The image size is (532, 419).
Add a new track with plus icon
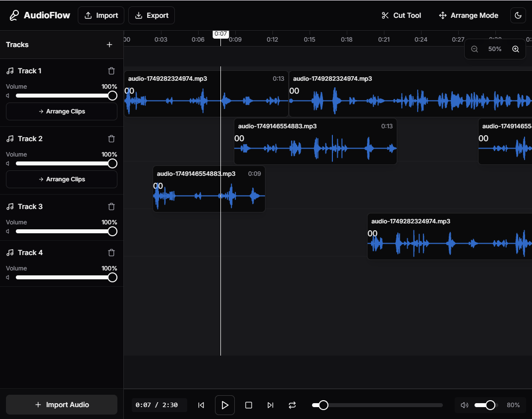click(x=109, y=45)
